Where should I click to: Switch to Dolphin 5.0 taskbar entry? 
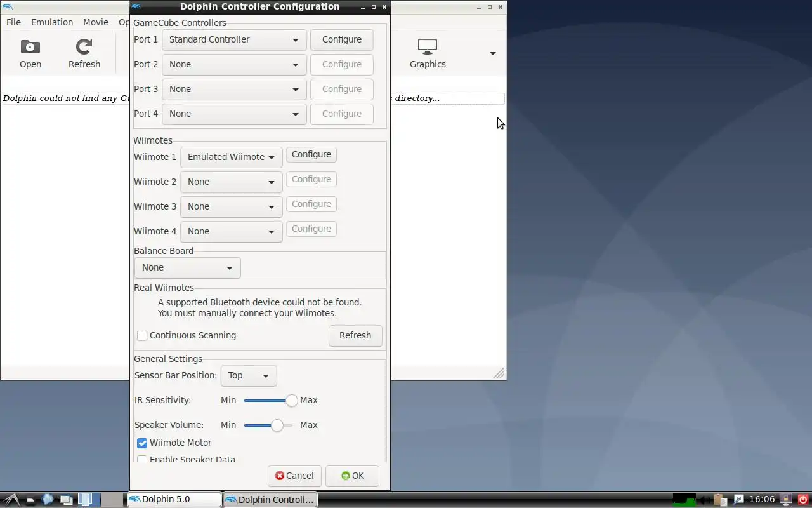(x=174, y=500)
